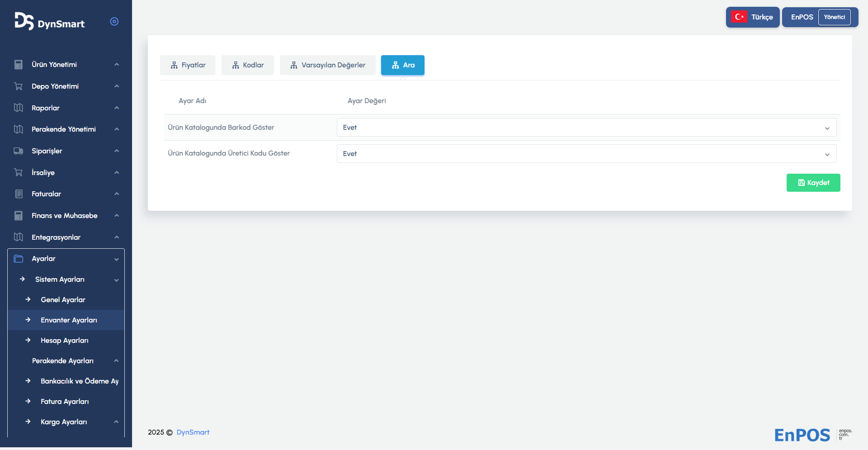Toggle the sidebar pin circle icon

(114, 22)
